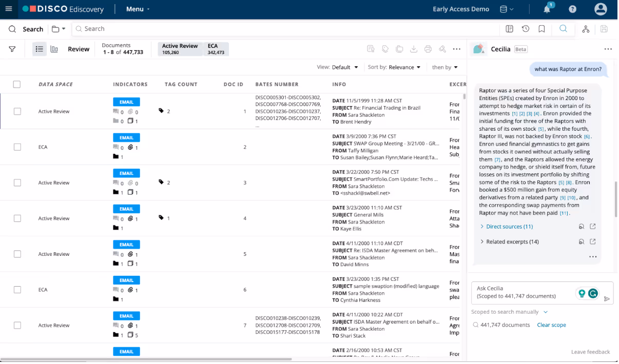
Task: Open search history clock icon
Action: (526, 29)
